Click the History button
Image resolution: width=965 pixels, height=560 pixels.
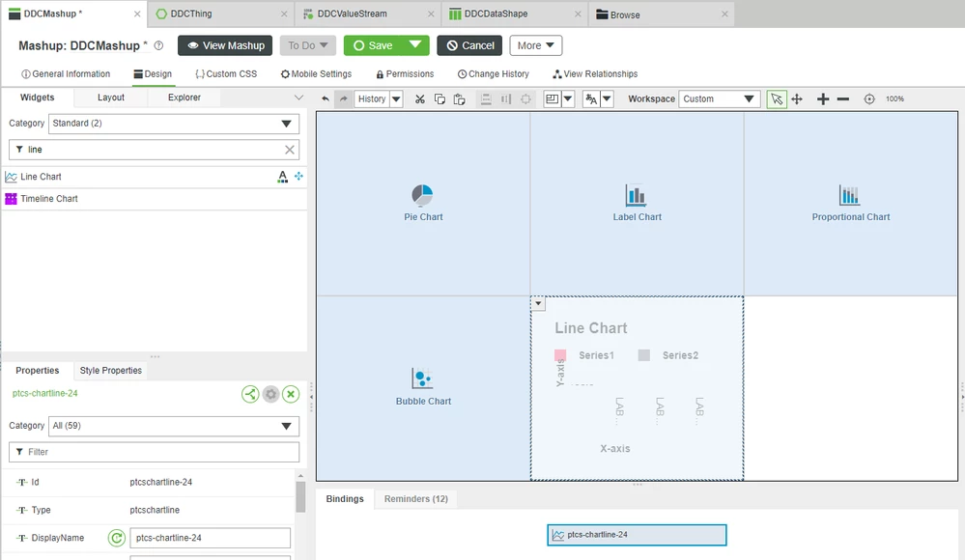(372, 98)
